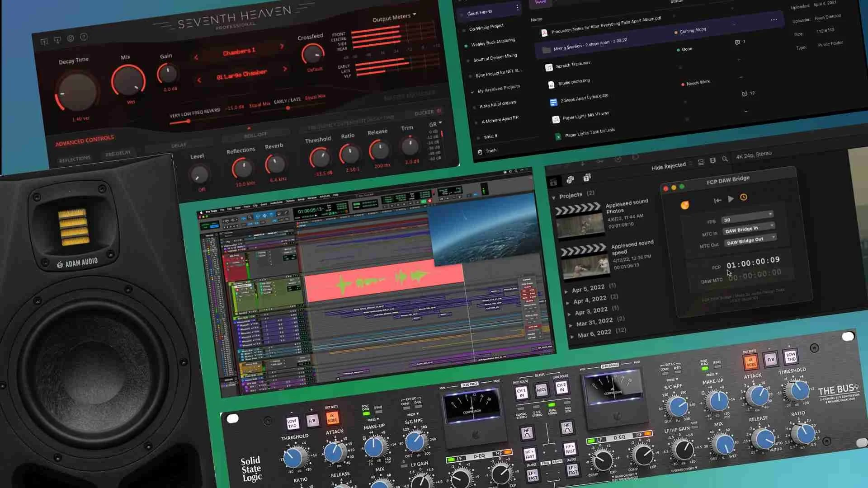The height and width of the screenshot is (488, 868).
Task: Click the Seventh Heaven help question-mark icon
Action: [84, 37]
